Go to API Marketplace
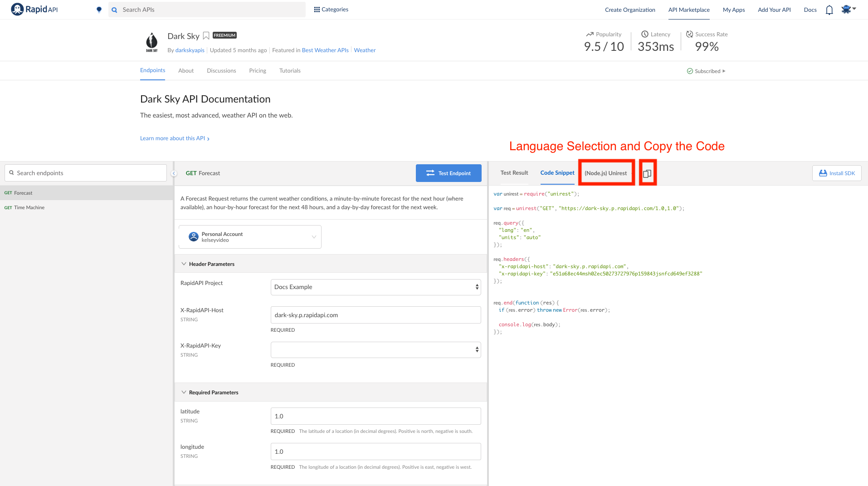The image size is (868, 486). tap(689, 10)
